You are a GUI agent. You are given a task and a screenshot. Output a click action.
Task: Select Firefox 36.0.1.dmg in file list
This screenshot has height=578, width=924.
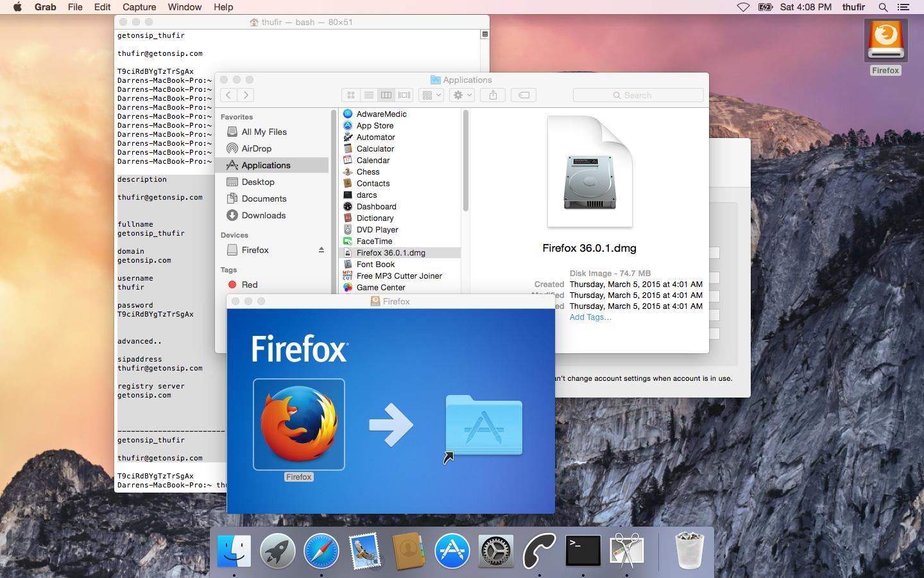[x=400, y=252]
